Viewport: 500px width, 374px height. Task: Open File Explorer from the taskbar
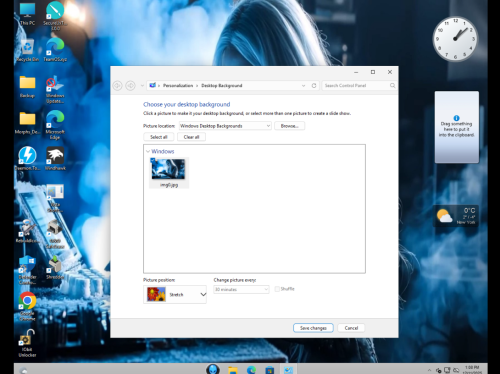(x=233, y=370)
